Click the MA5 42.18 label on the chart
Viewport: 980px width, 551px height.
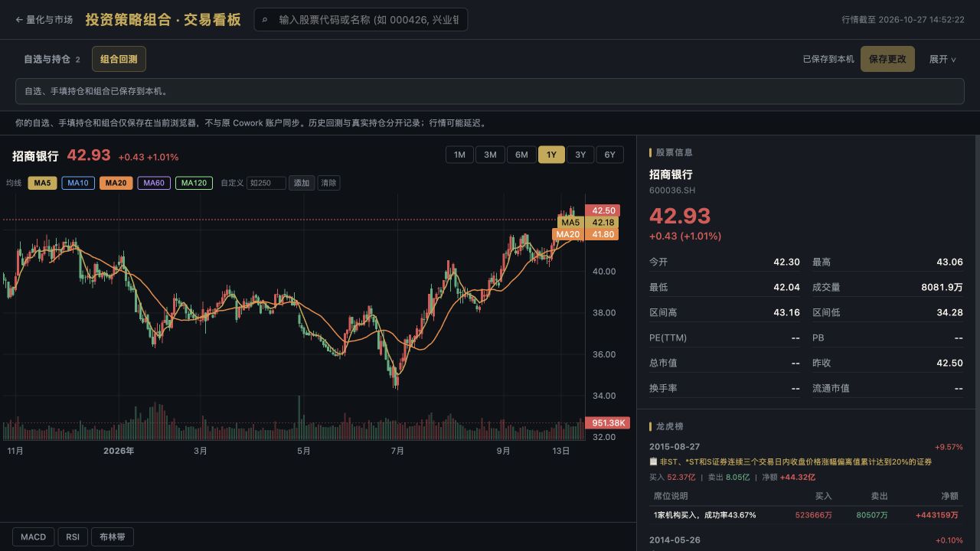(586, 223)
